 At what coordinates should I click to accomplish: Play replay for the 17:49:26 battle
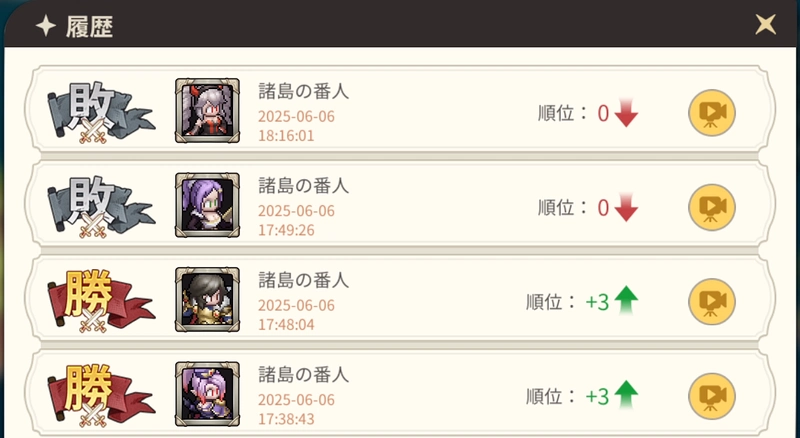[x=712, y=207]
